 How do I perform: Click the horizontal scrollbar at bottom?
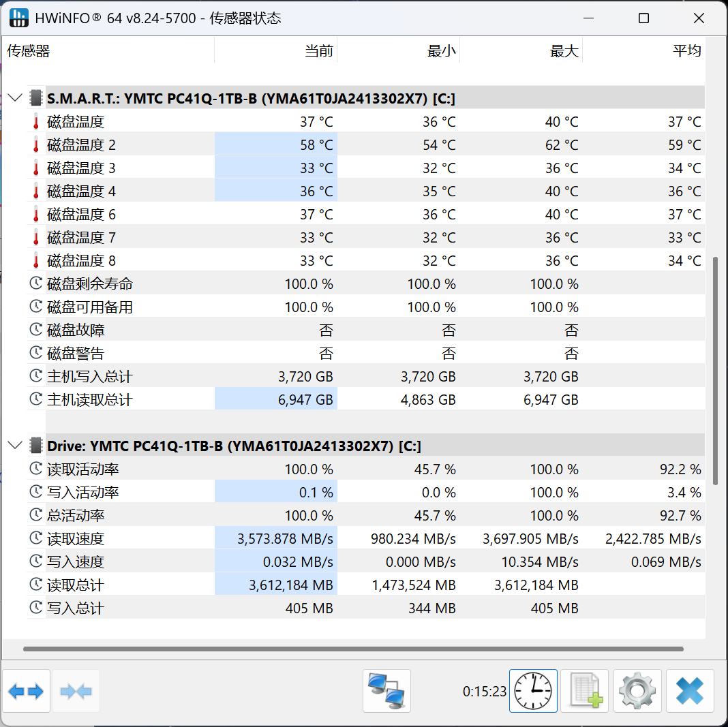tap(353, 649)
